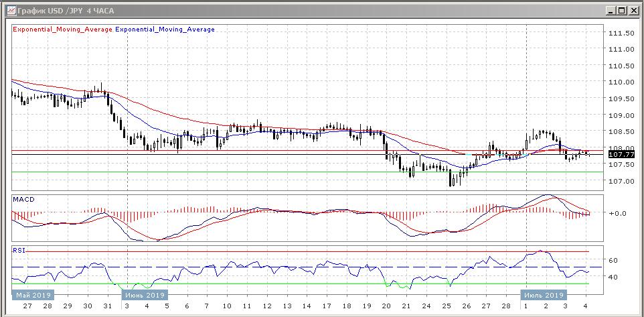Maximize the USD/JPY chart window
Image resolution: width=644 pixels, height=317 pixels.
(623, 11)
